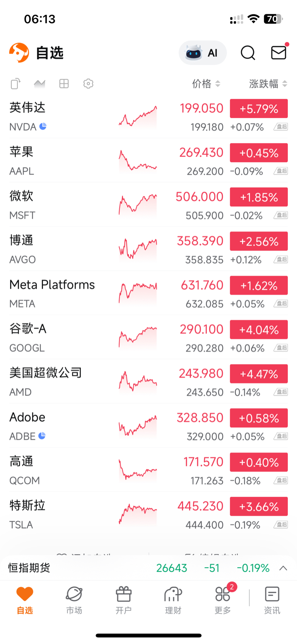Toggle Apple's +0.45% change display
Image resolution: width=297 pixels, height=644 pixels.
point(259,153)
